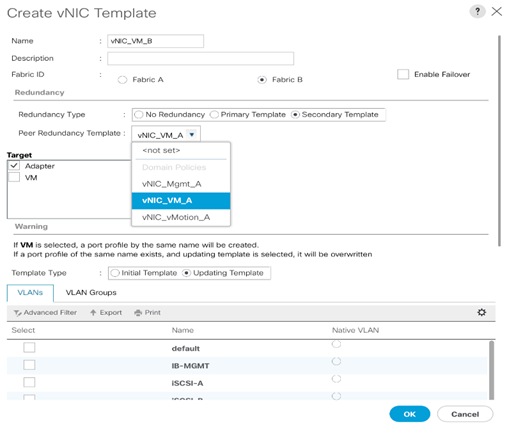Open the help question mark icon
Viewport: 509px width, 433px height.
[x=477, y=12]
